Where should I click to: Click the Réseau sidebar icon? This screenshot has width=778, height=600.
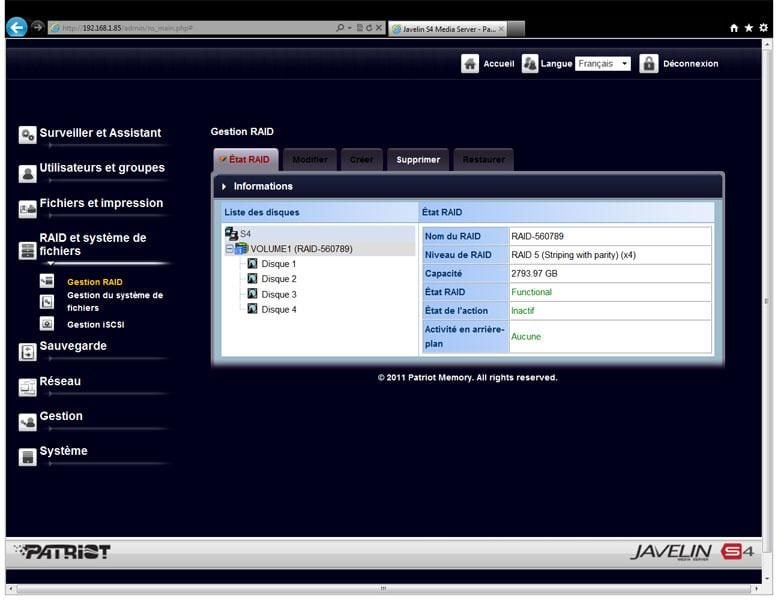click(28, 387)
